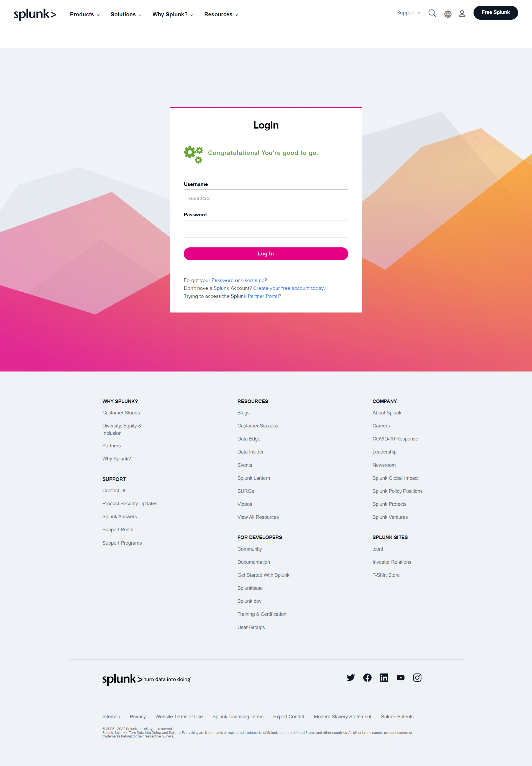Open the COVID-19 Response link
Image resolution: width=532 pixels, height=766 pixels.
click(395, 439)
